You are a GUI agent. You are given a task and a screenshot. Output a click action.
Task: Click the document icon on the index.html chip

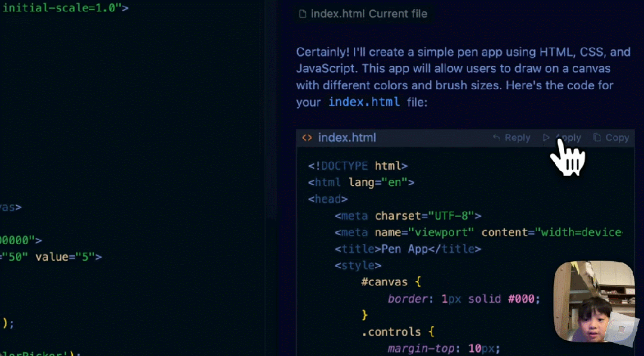coord(302,13)
